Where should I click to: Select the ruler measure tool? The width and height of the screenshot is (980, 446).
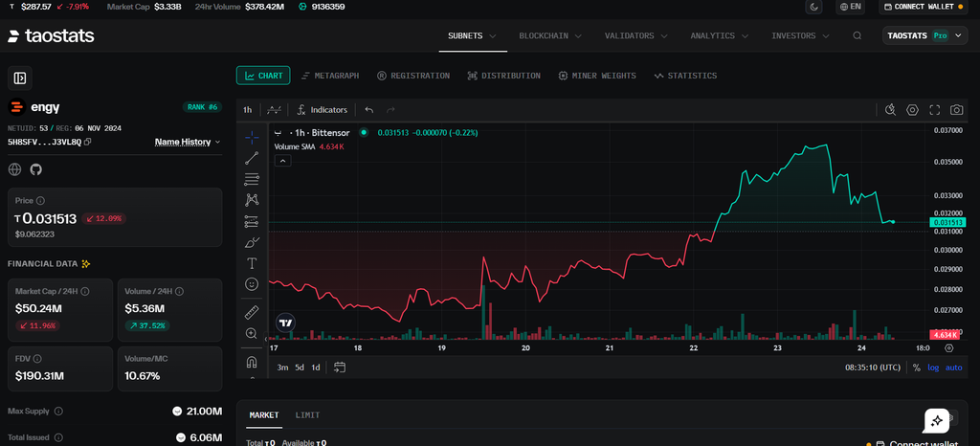pyautogui.click(x=252, y=312)
